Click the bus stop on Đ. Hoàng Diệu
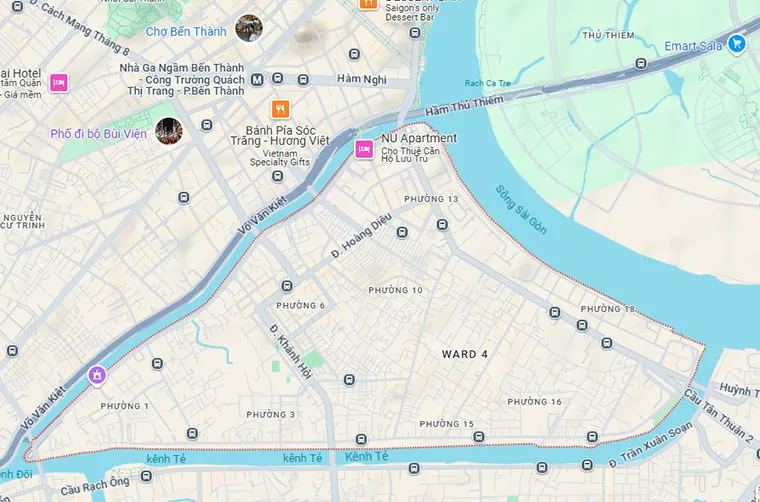760x502 pixels. pyautogui.click(x=402, y=233)
